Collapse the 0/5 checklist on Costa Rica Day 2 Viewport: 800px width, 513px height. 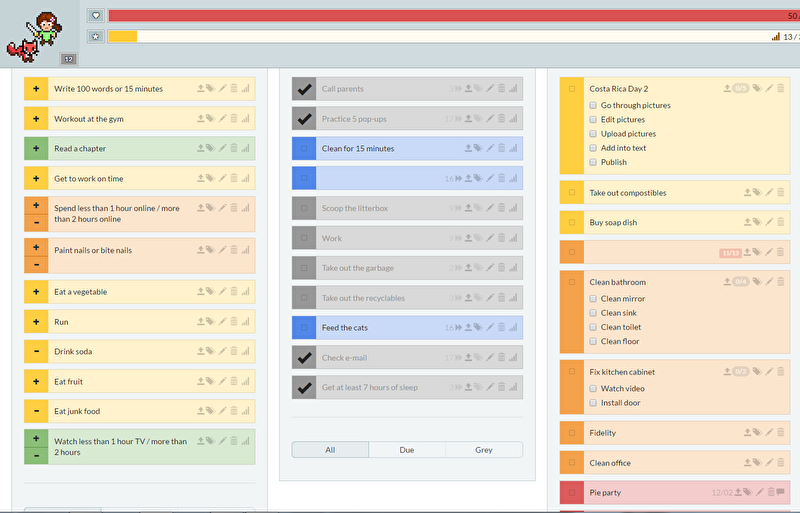coord(740,89)
